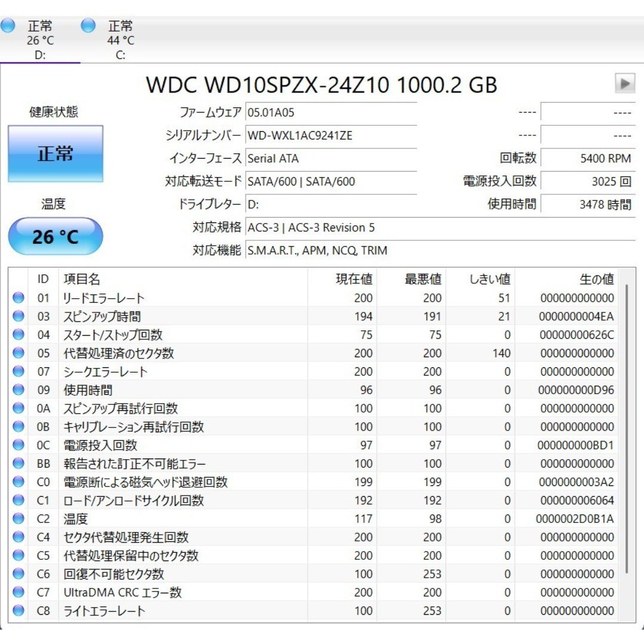Click the ID column header
644x644 pixels.
(43, 279)
